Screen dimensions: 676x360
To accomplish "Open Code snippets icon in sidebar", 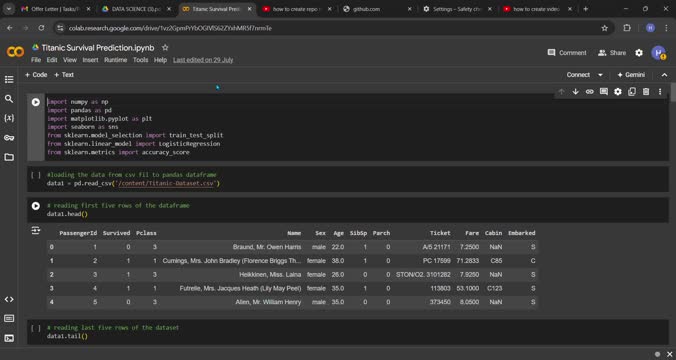I will [9, 299].
